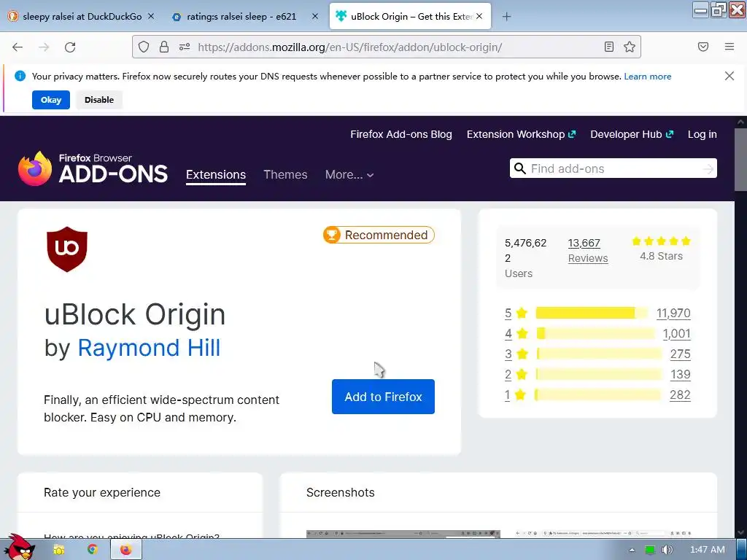Click the green network tray icon
The image size is (747, 560).
(x=650, y=550)
